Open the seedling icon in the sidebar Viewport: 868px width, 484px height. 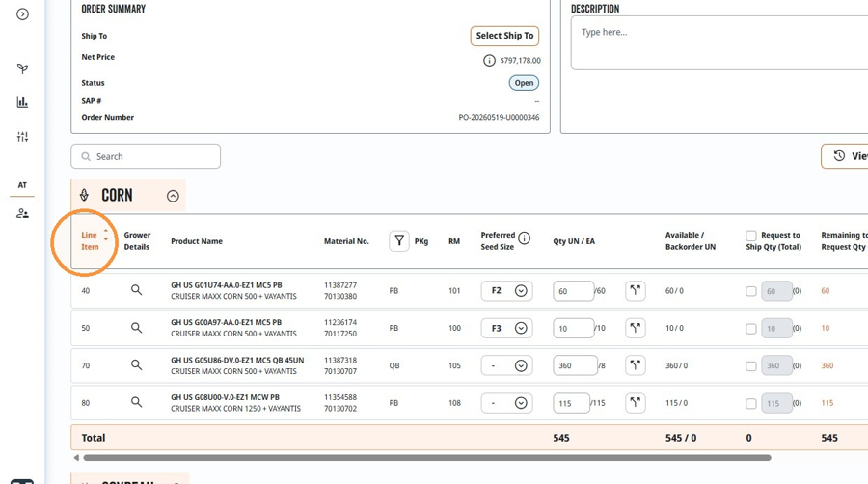coord(22,68)
